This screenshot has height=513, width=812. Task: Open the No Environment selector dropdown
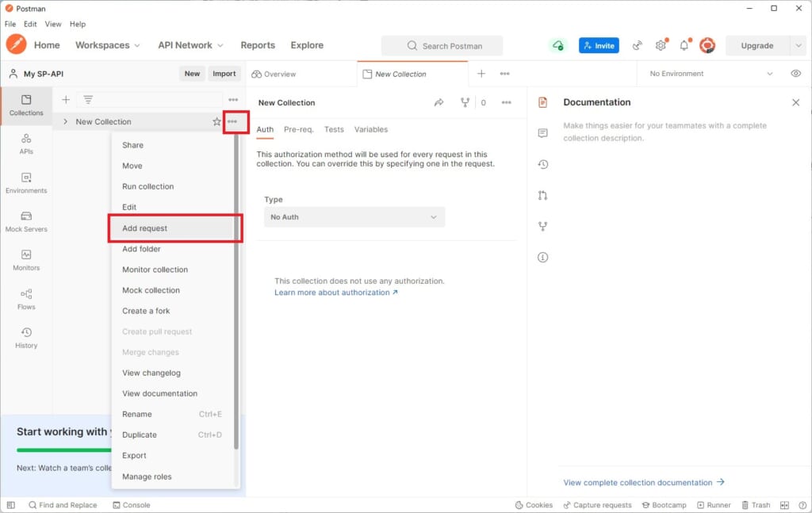[711, 74]
